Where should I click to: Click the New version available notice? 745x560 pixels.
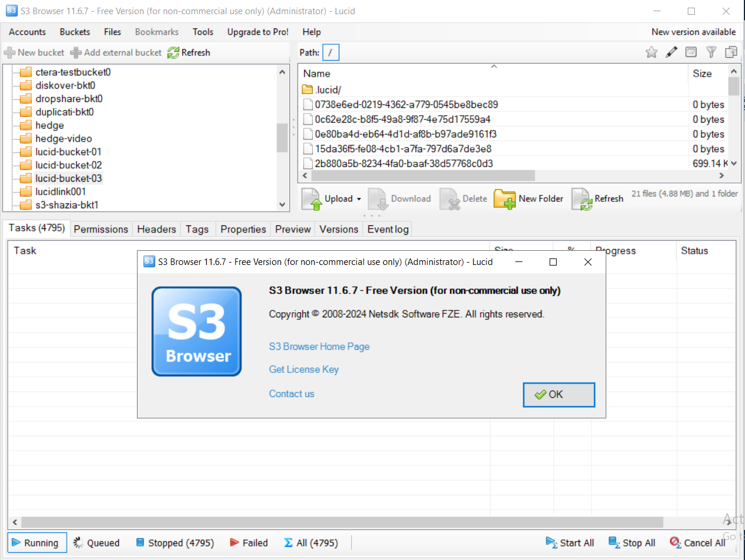tap(694, 32)
